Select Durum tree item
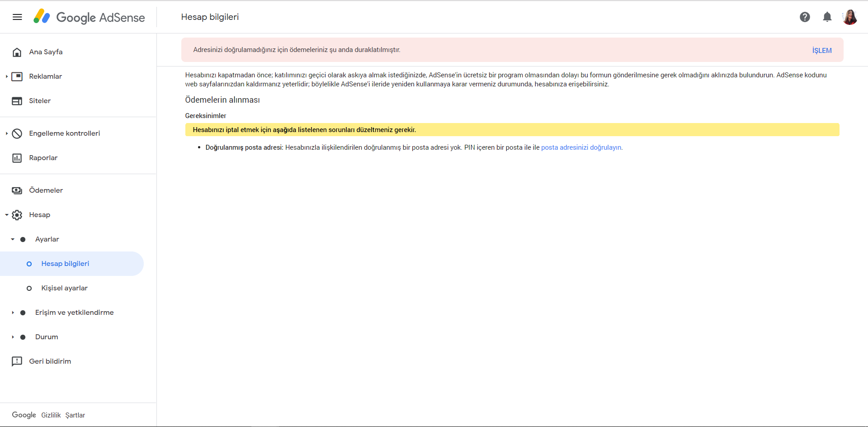Viewport: 868px width, 427px height. click(47, 337)
